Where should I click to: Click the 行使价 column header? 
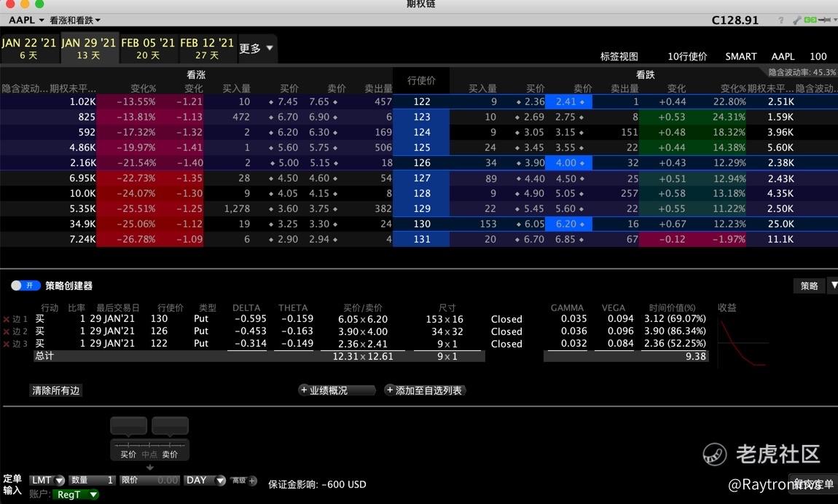point(421,81)
